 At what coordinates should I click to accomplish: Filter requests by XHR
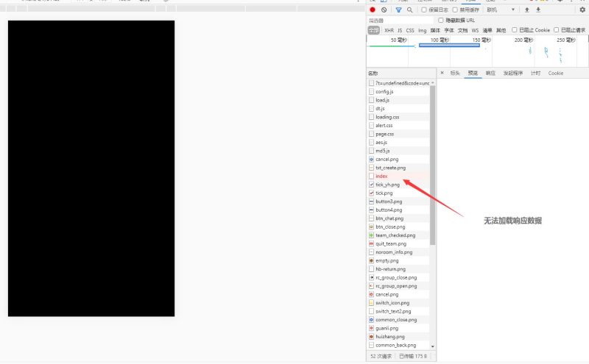[389, 30]
